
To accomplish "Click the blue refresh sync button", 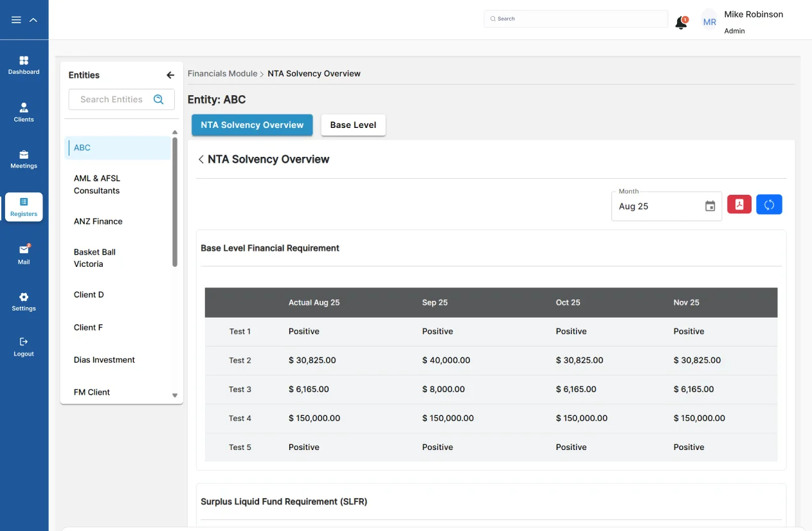I will pyautogui.click(x=769, y=204).
